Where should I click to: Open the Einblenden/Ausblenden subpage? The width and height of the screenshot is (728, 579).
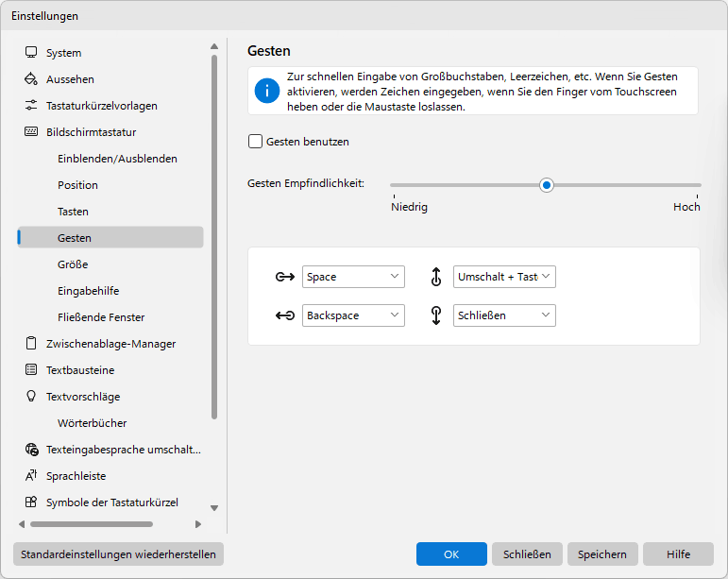(110, 159)
